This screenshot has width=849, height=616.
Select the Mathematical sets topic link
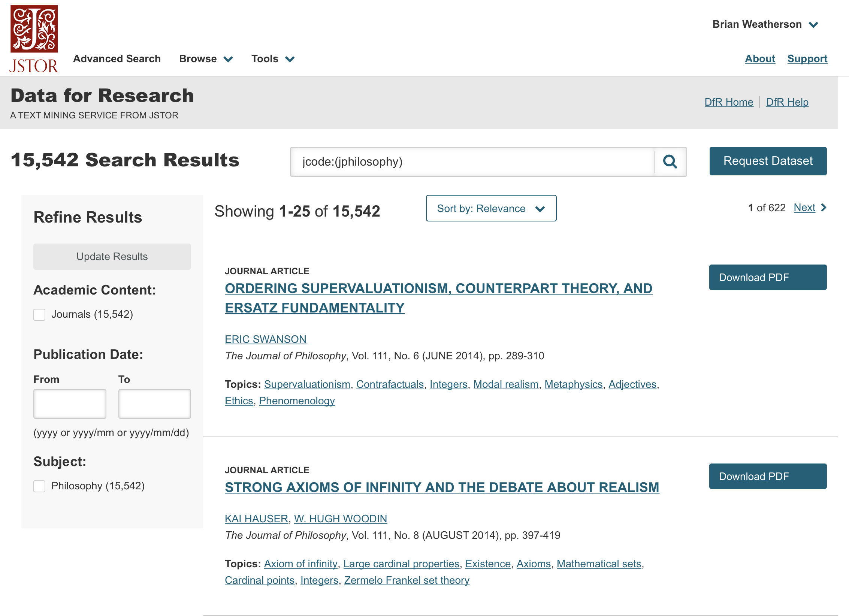click(599, 564)
